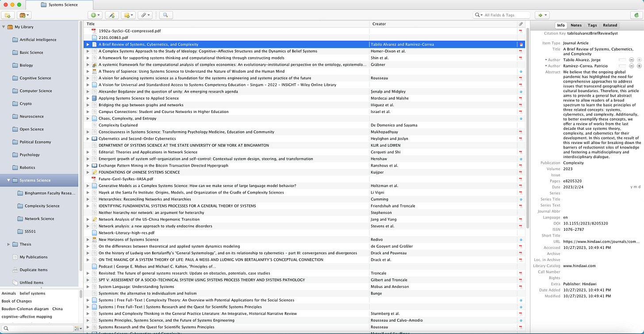
Task: Click the Applying Systems Science to Applied Science icon
Action: point(94,98)
